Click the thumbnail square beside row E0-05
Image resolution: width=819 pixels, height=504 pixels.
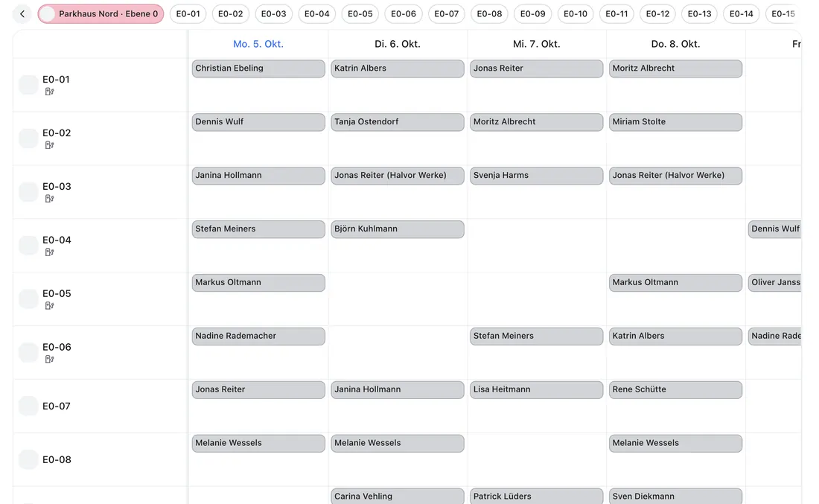click(28, 299)
